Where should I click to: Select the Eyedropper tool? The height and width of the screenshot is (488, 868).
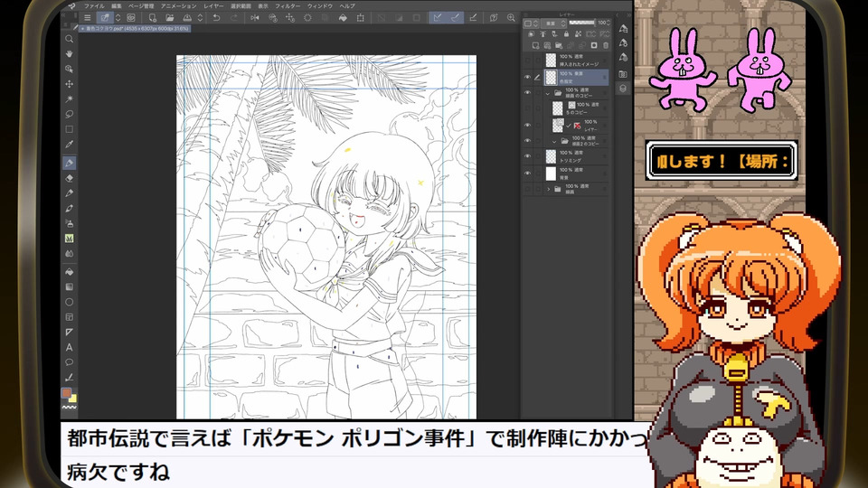coord(70,144)
